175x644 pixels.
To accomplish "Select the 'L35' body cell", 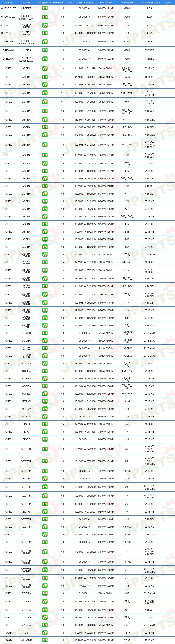I will click(x=127, y=318).
